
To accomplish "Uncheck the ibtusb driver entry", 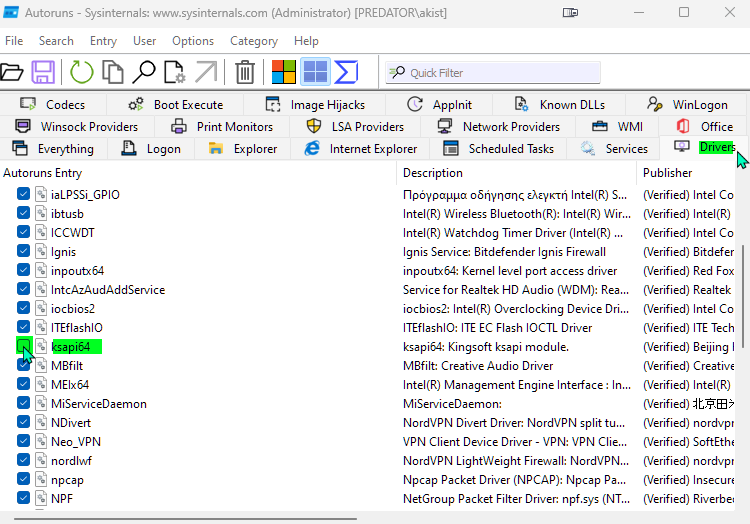I will click(23, 213).
